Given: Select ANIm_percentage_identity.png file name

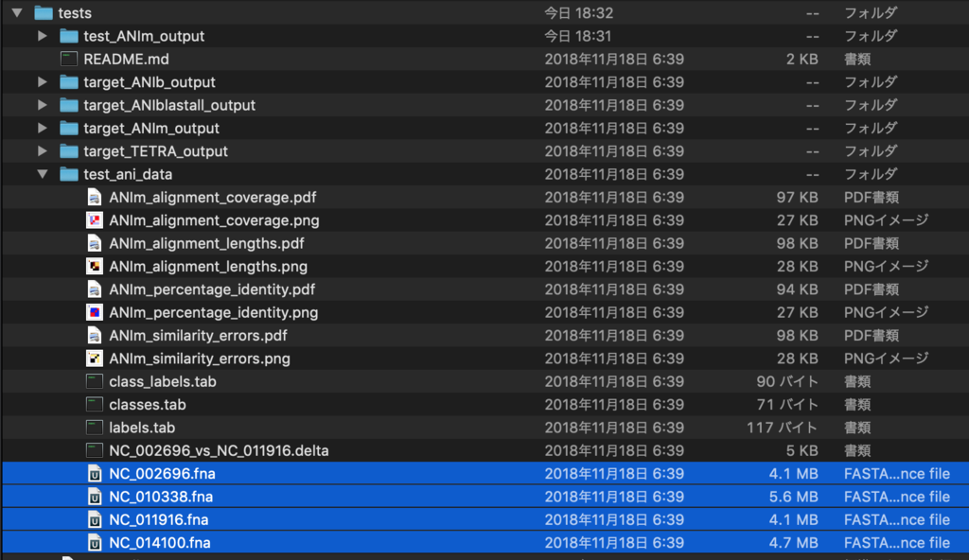Looking at the screenshot, I should point(214,313).
